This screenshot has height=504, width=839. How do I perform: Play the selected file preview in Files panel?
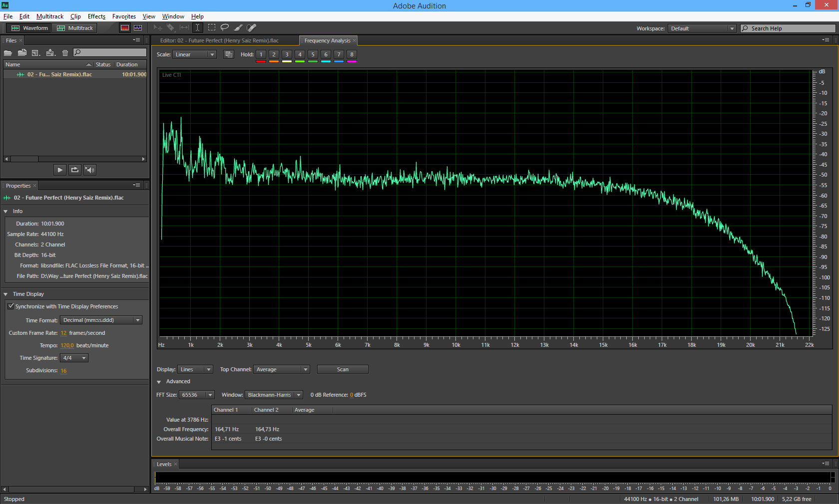tap(60, 170)
